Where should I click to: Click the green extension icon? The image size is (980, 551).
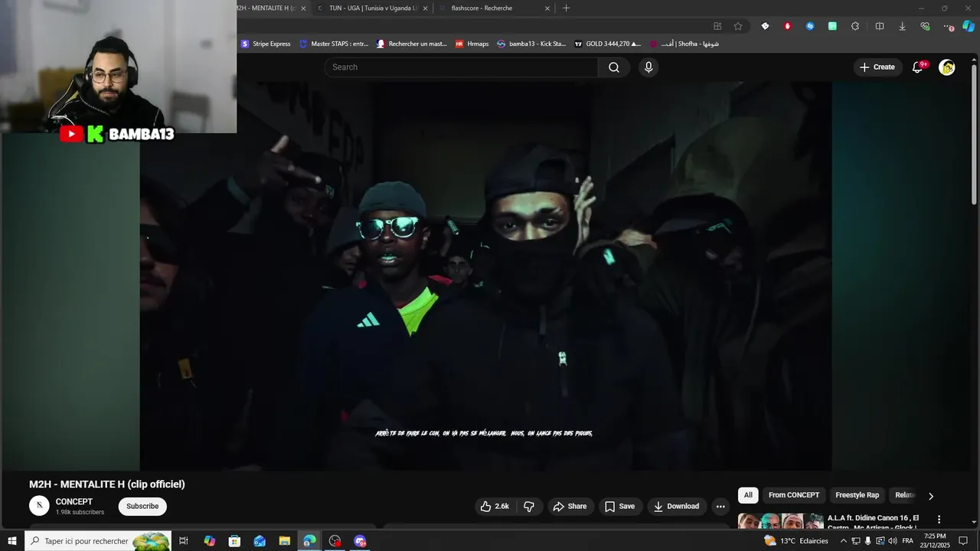coord(832,26)
